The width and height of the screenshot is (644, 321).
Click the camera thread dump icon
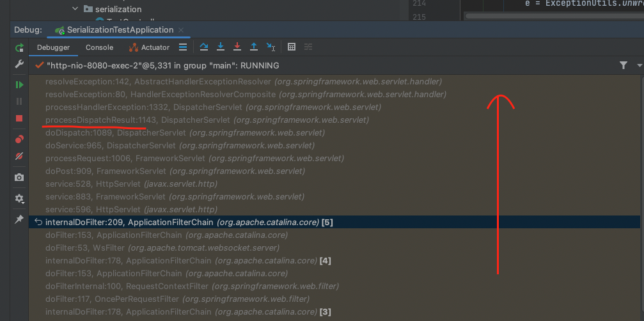(x=19, y=177)
